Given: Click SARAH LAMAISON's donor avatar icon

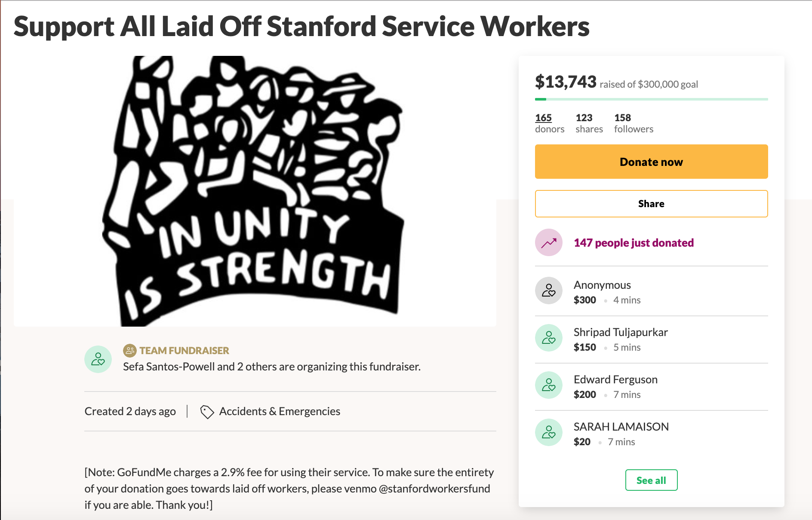Looking at the screenshot, I should click(x=548, y=433).
